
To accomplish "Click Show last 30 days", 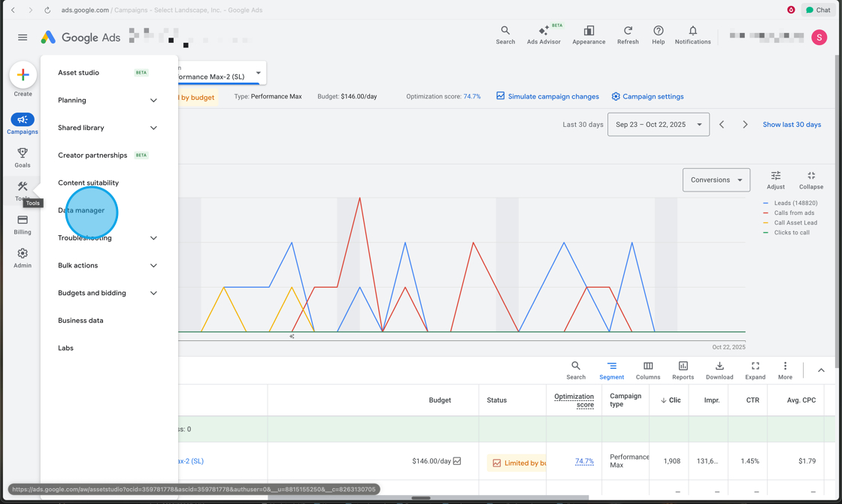I will 792,124.
